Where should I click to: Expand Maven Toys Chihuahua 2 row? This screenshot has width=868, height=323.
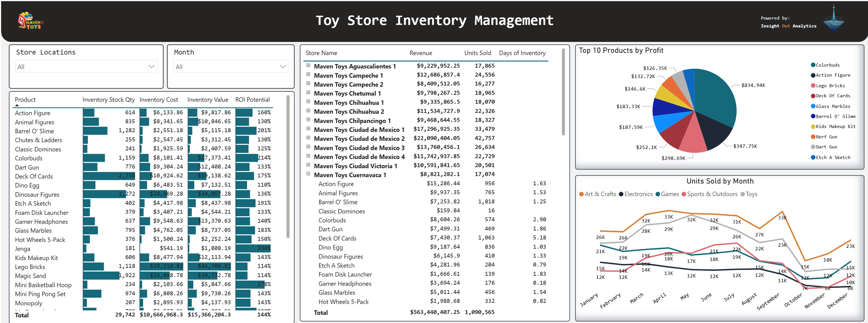[x=308, y=111]
